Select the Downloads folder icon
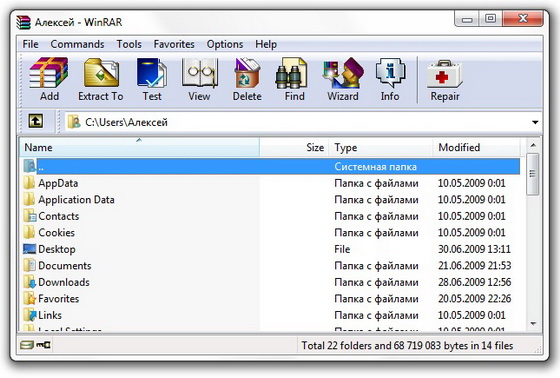This screenshot has width=560, height=378. (x=30, y=282)
